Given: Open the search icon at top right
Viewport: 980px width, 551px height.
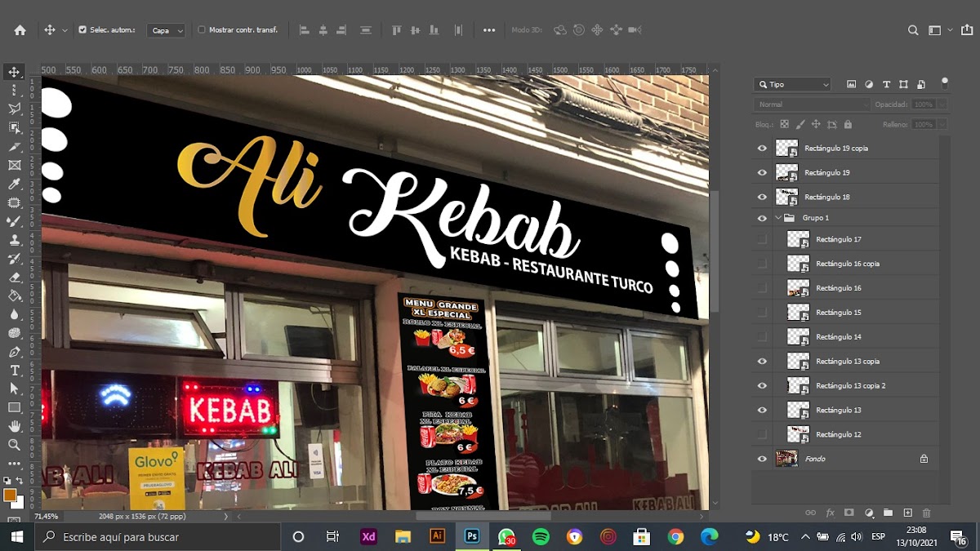Looking at the screenshot, I should click(x=913, y=30).
